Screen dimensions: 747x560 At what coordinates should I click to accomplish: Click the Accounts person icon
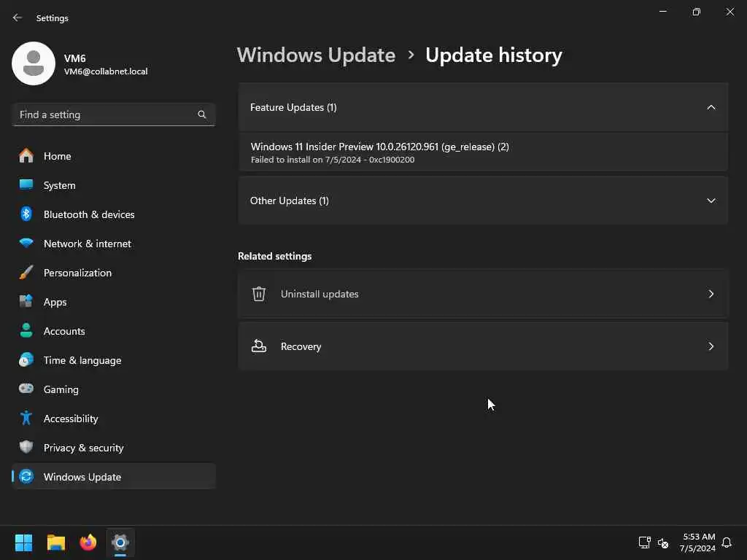(26, 330)
